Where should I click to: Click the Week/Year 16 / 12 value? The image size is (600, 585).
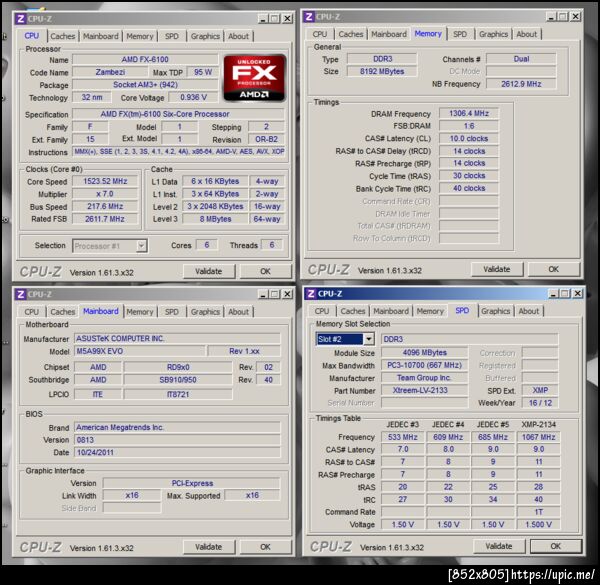540,403
